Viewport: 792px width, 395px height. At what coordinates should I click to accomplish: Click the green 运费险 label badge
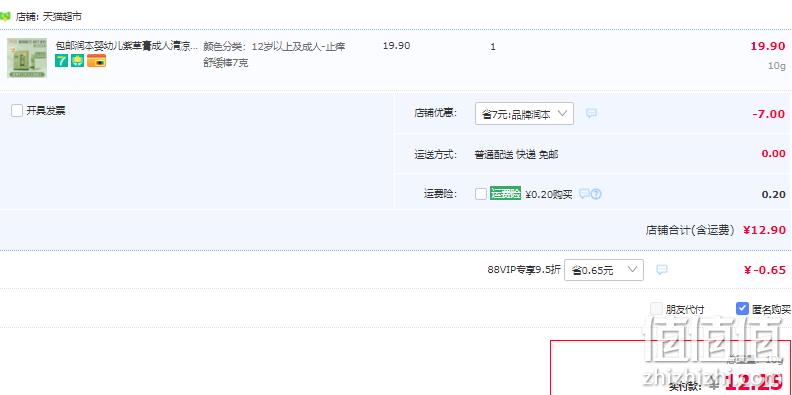(x=505, y=194)
